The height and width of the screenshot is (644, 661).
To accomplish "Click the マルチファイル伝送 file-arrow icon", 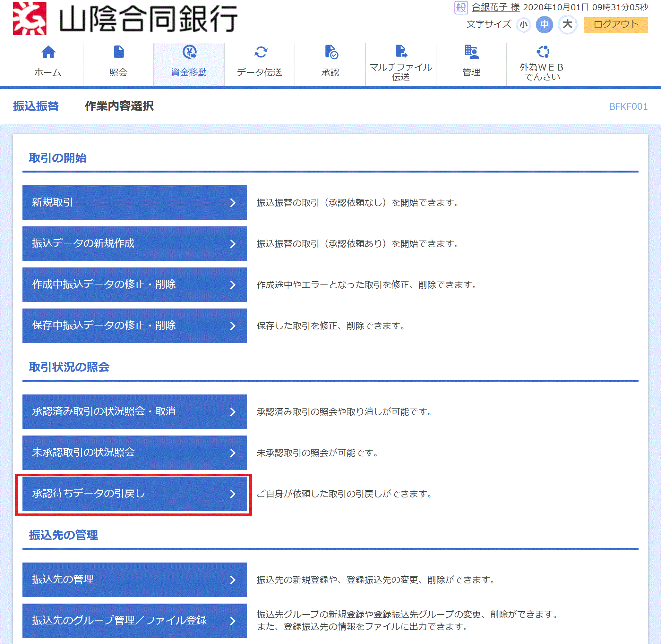I will pyautogui.click(x=401, y=51).
